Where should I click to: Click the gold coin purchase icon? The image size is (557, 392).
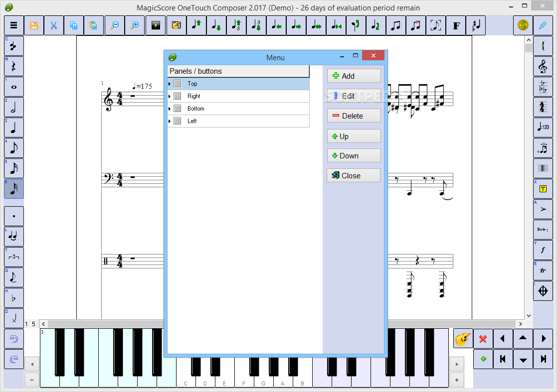pyautogui.click(x=523, y=25)
